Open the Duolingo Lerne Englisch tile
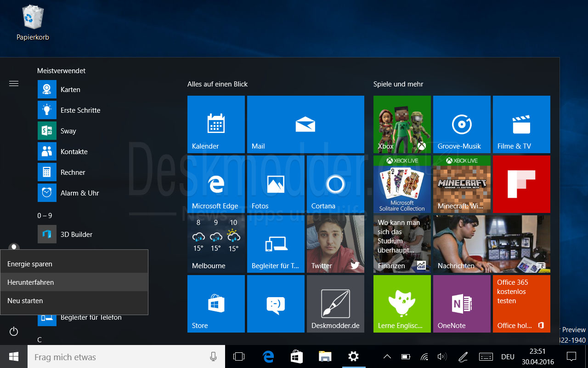 click(402, 304)
